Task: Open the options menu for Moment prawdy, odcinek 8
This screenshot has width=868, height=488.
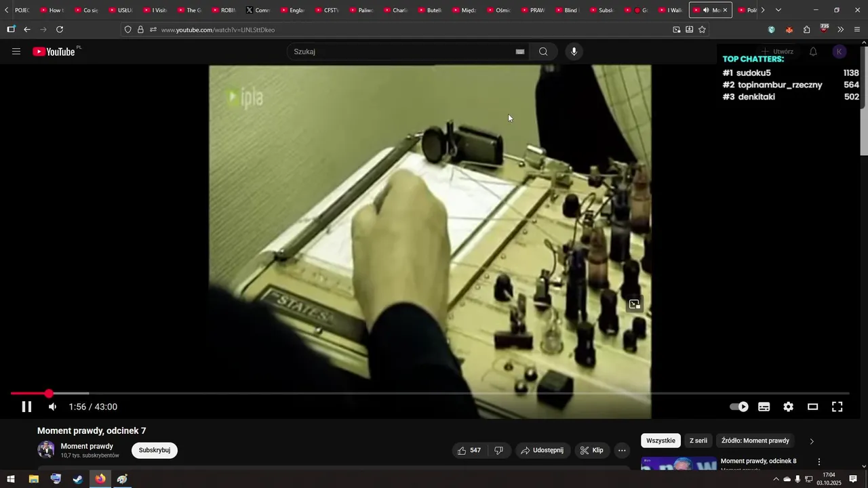Action: (x=818, y=462)
